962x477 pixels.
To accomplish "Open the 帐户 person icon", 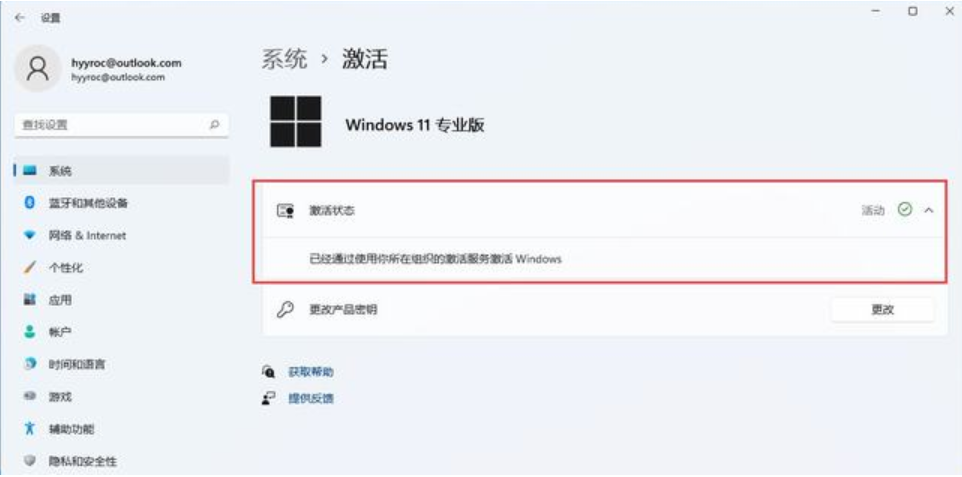I will click(x=29, y=332).
